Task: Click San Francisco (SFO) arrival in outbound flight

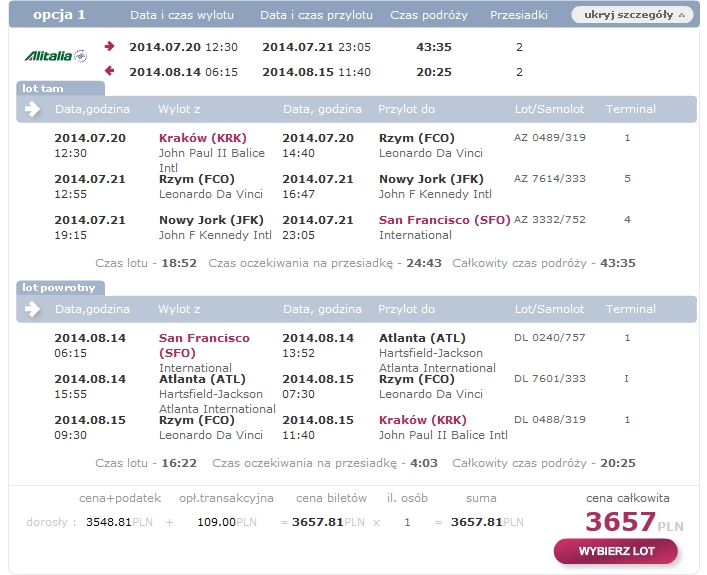Action: coord(444,220)
